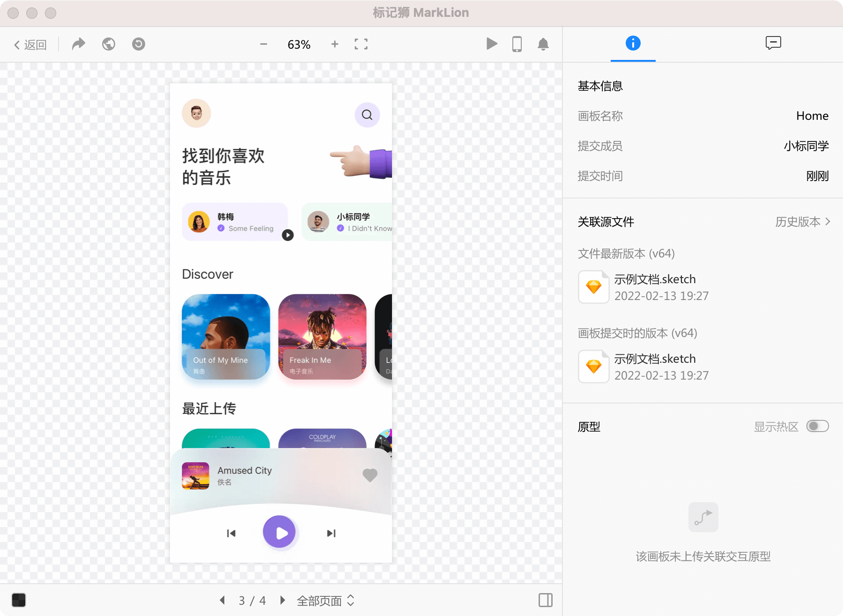This screenshot has height=616, width=843.
Task: Click the 63% zoom level control
Action: coord(299,44)
